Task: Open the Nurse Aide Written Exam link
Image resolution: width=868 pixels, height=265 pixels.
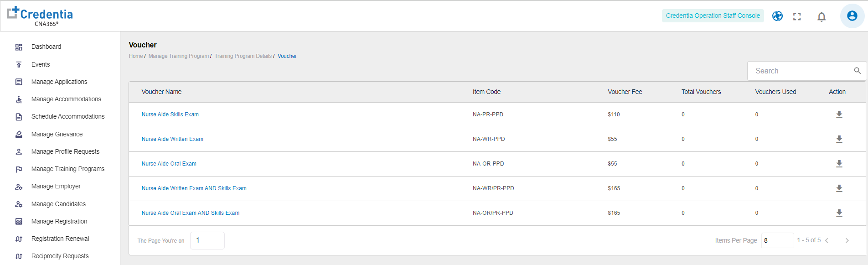Action: tap(172, 139)
